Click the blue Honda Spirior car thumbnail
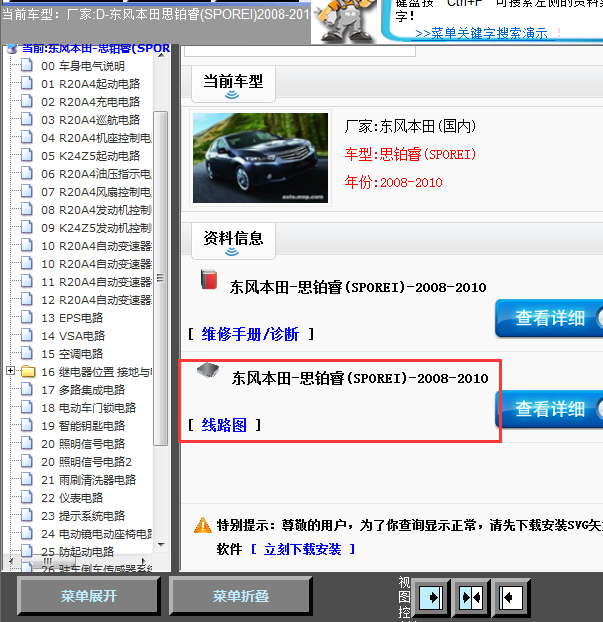Image resolution: width=603 pixels, height=622 pixels. [260, 158]
